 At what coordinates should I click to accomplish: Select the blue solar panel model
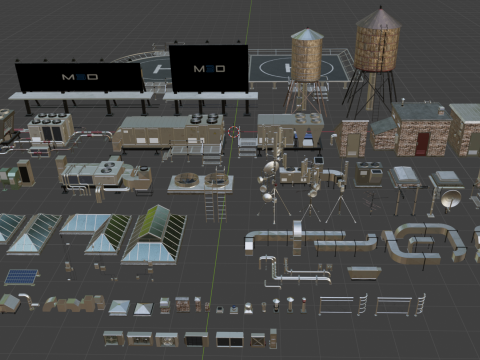point(22,277)
